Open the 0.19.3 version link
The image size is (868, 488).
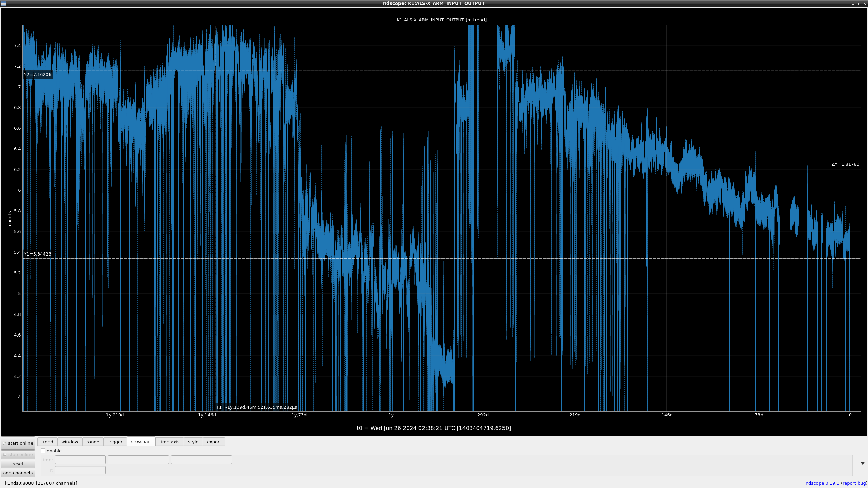[x=832, y=483]
